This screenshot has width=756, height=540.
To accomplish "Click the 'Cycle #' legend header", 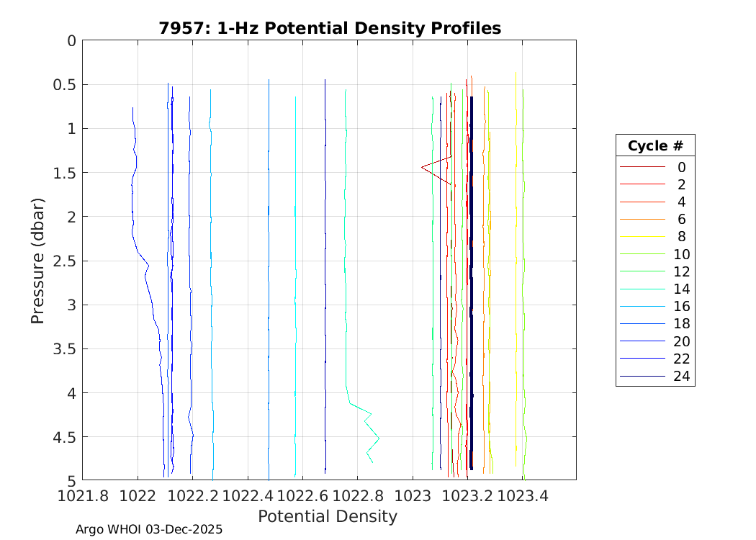I will (x=654, y=146).
